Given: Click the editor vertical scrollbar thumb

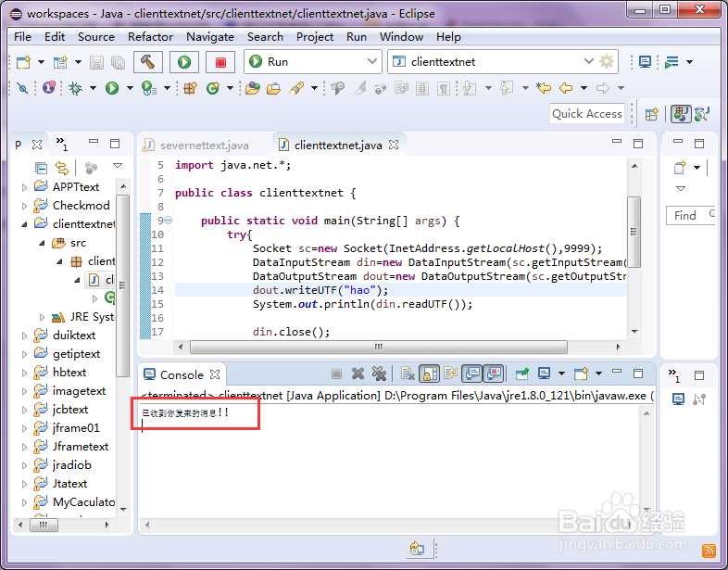Looking at the screenshot, I should pyautogui.click(x=634, y=232).
